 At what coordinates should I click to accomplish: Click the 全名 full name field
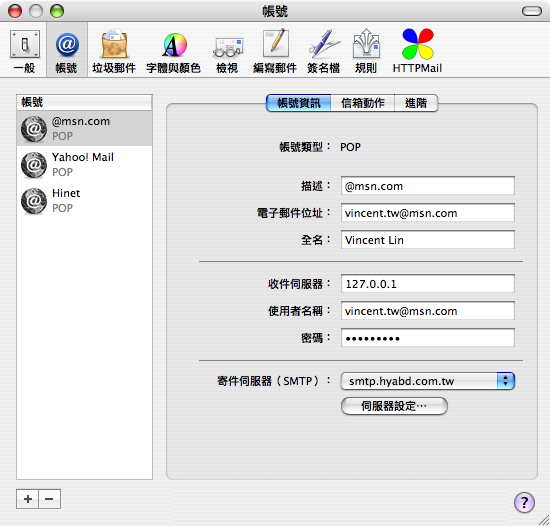click(x=428, y=240)
